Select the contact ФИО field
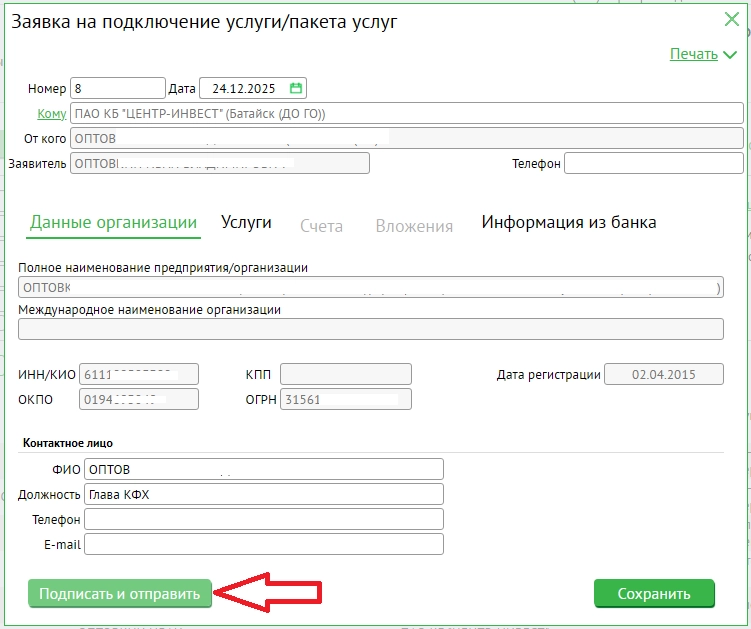Screen dimensions: 751x629 click(263, 469)
